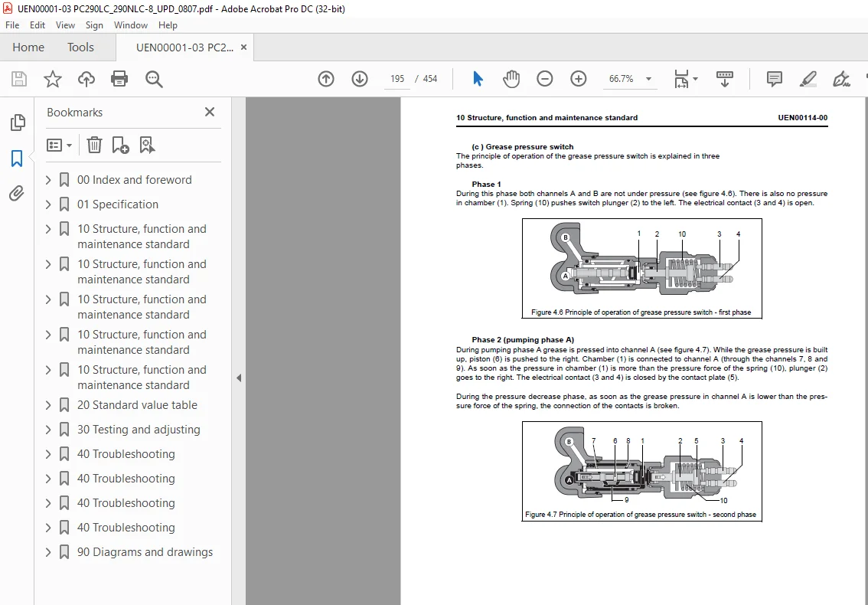
Task: Expand 90 Diagrams and drawings bookmark
Action: [48, 552]
